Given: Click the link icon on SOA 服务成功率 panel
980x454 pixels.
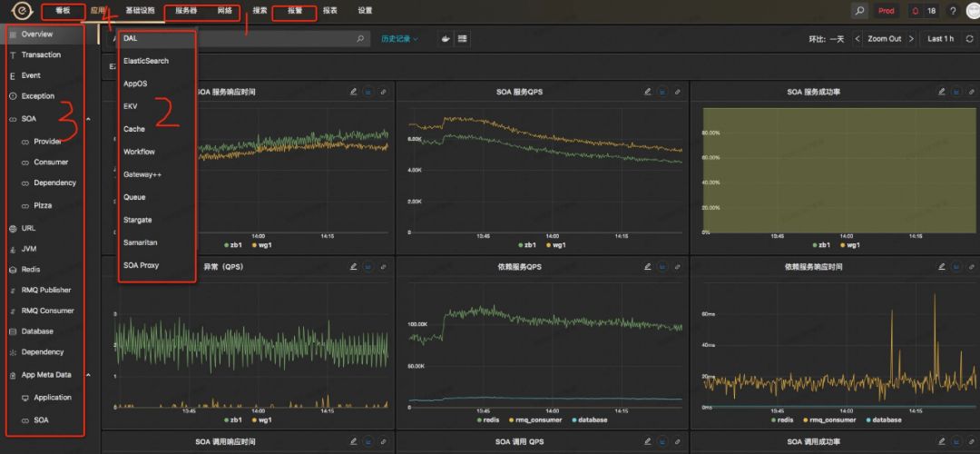Looking at the screenshot, I should [971, 92].
